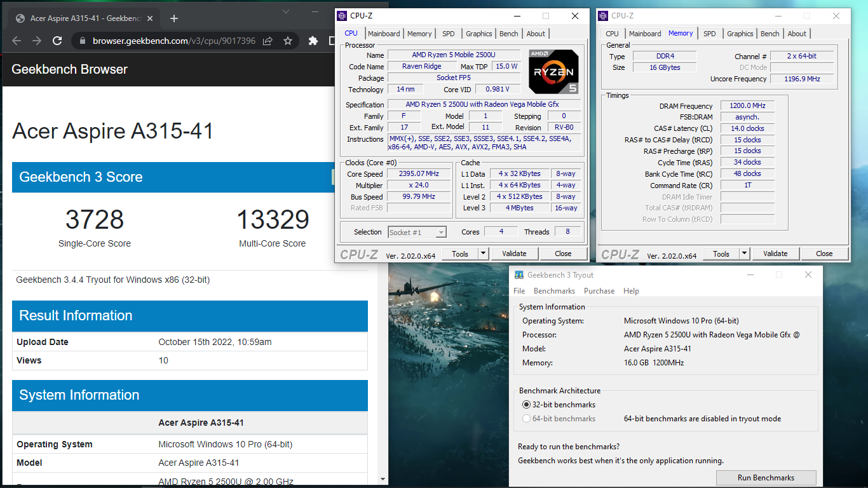
Task: Open Bench tab in left CPU-Z
Action: pos(509,34)
